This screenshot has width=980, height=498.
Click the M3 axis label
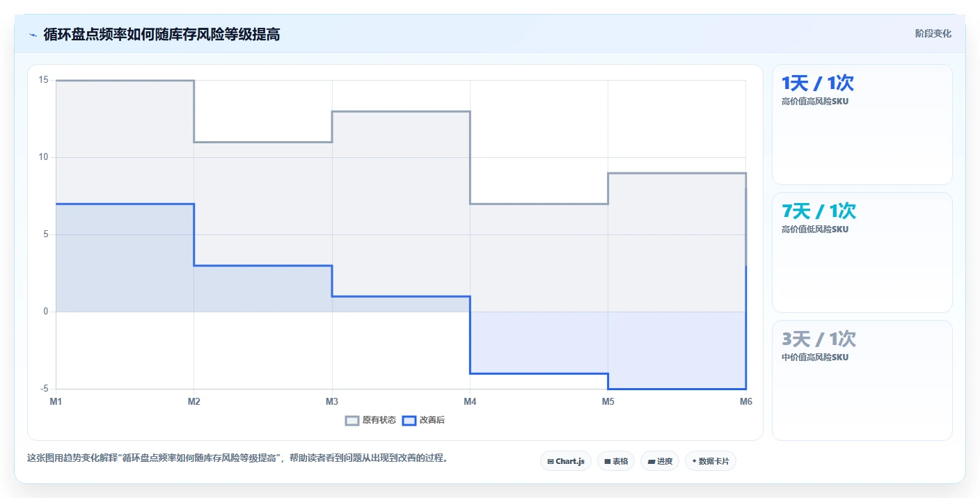pyautogui.click(x=332, y=401)
